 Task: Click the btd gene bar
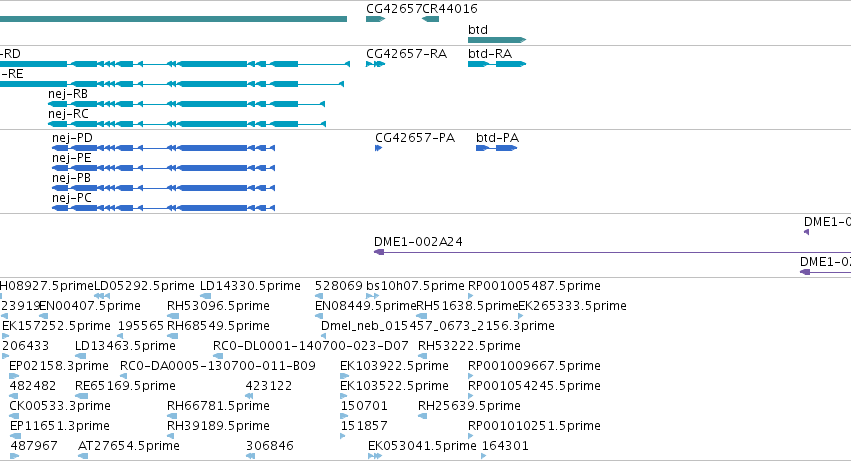pos(497,40)
